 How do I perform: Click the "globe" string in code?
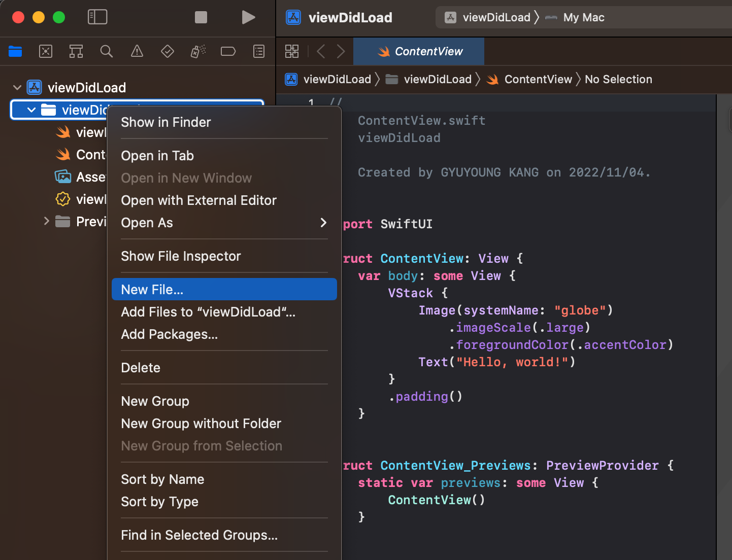[x=580, y=310]
